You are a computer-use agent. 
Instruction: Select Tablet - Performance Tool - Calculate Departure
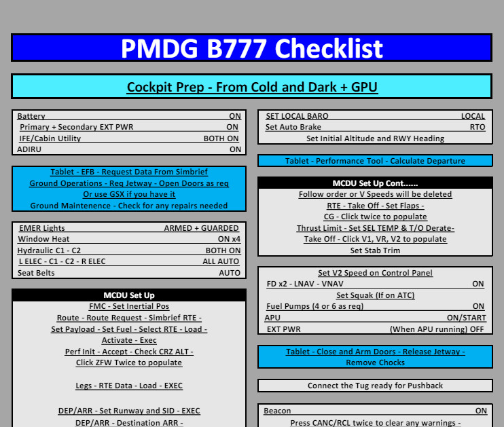(x=375, y=161)
